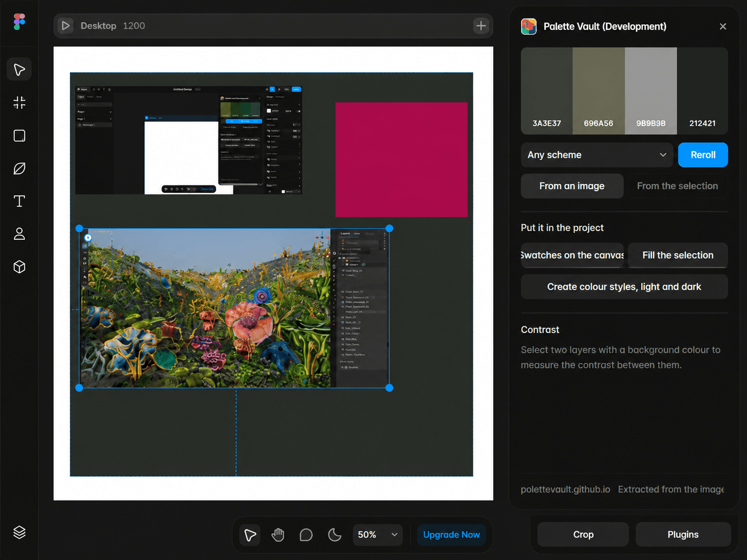The height and width of the screenshot is (560, 747).
Task: Select the pointer tool in bottom toolbar
Action: pyautogui.click(x=250, y=535)
